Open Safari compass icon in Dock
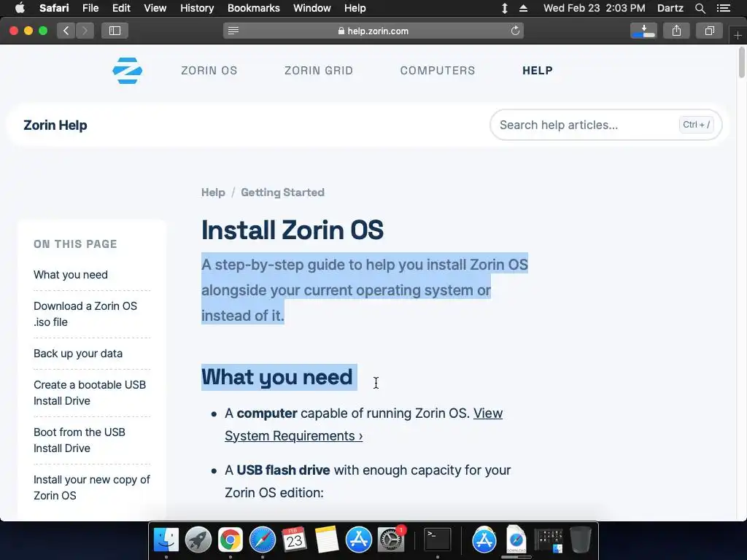 coord(263,540)
